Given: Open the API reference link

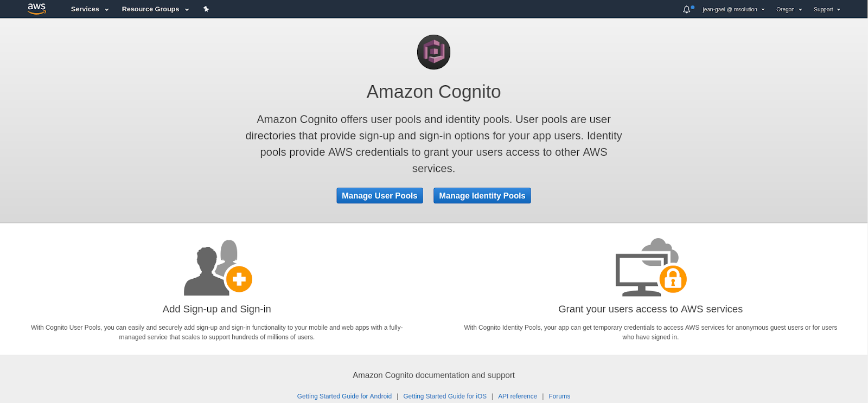Looking at the screenshot, I should point(518,396).
